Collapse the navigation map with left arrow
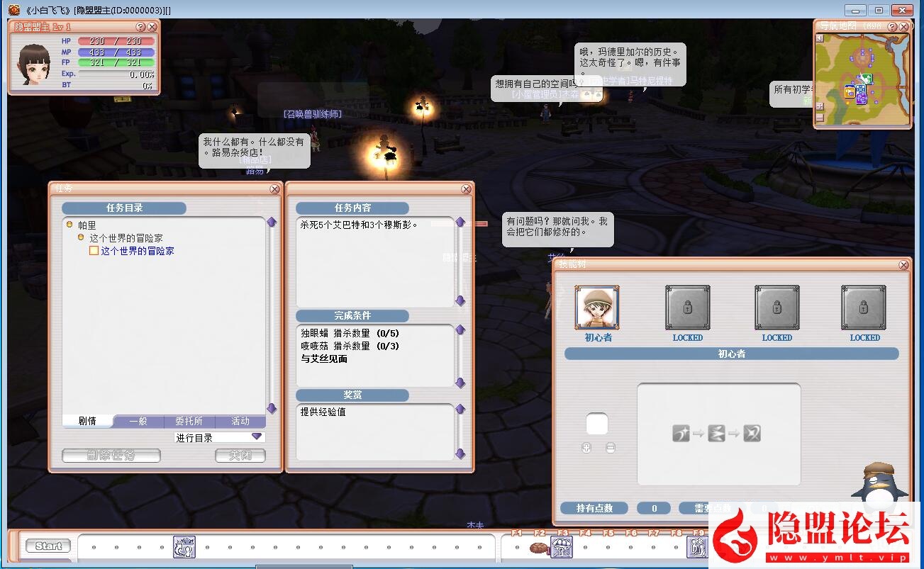The width and height of the screenshot is (924, 569). point(820,39)
